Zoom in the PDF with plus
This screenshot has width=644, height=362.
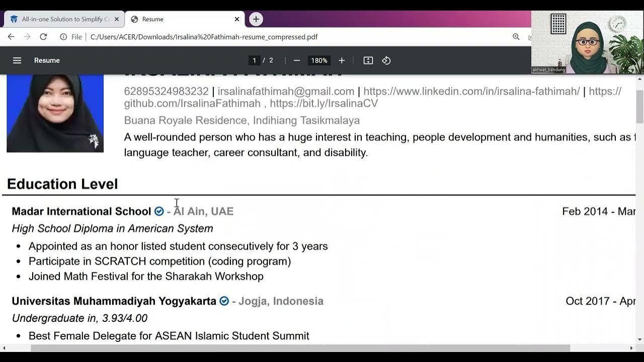tap(342, 60)
